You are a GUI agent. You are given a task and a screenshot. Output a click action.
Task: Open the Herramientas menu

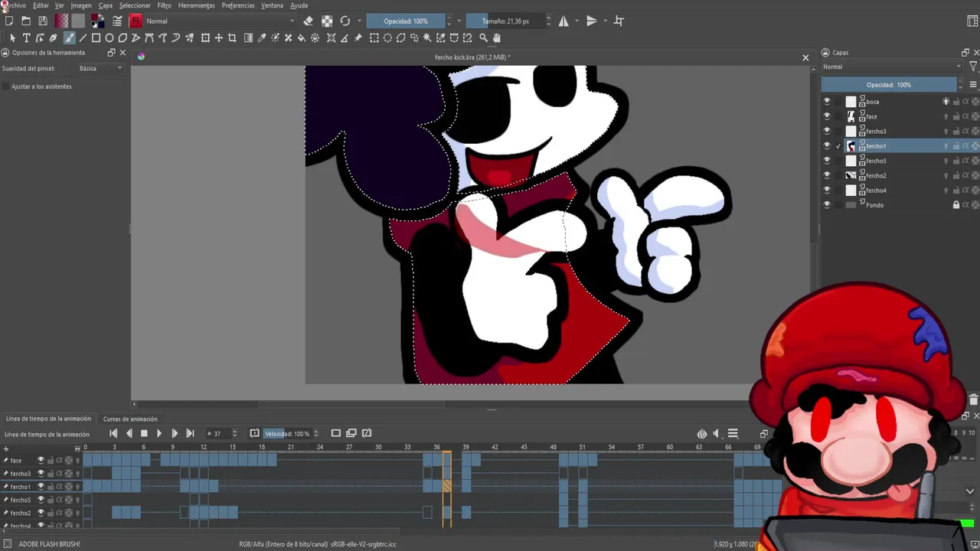click(197, 5)
